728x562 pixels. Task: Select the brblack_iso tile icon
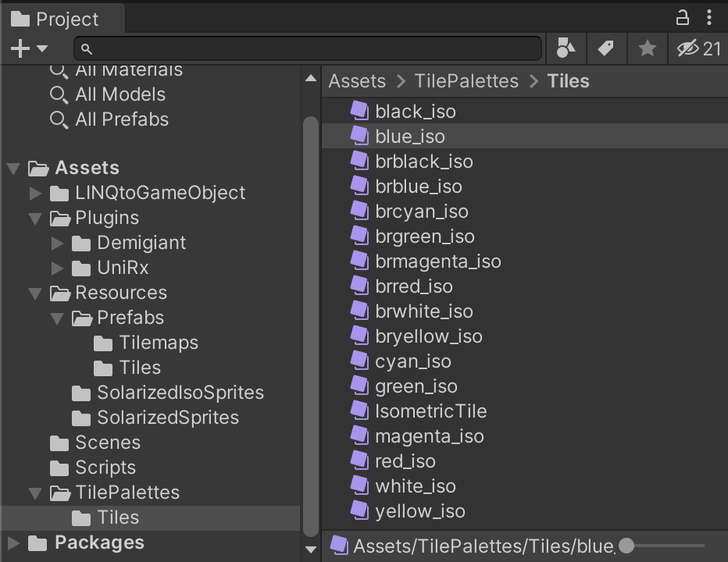(x=359, y=161)
